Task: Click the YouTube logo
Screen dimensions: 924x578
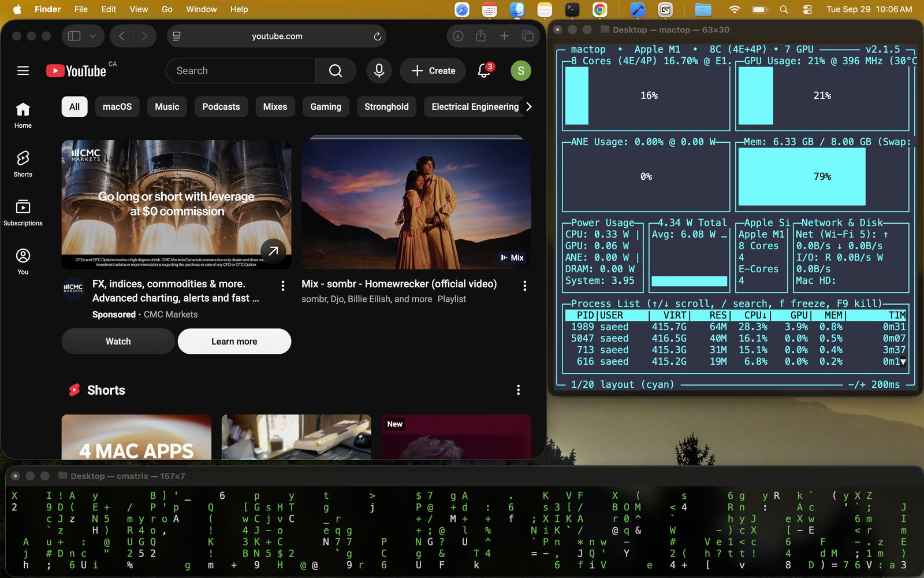Action: pos(76,71)
